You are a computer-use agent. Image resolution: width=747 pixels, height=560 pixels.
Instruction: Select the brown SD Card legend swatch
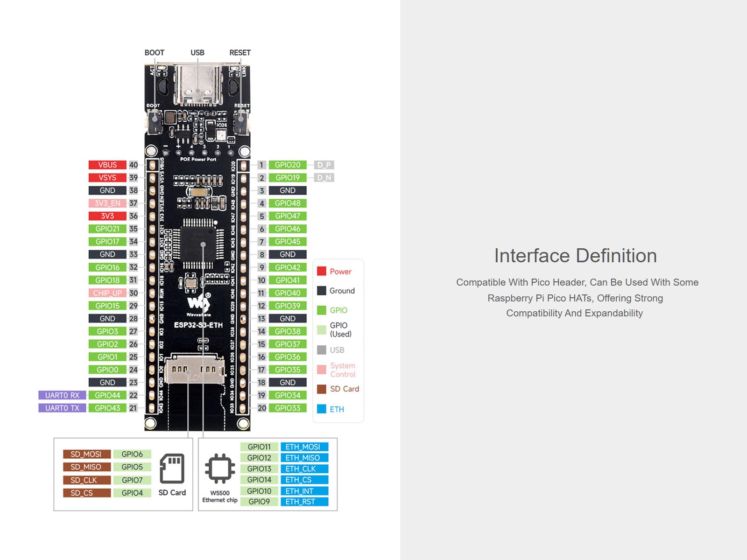(x=322, y=389)
